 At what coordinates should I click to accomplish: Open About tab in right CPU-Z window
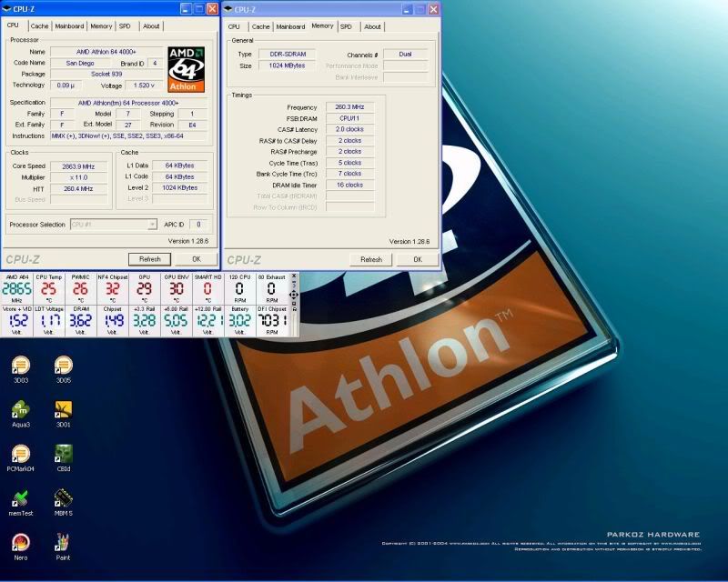pyautogui.click(x=372, y=27)
